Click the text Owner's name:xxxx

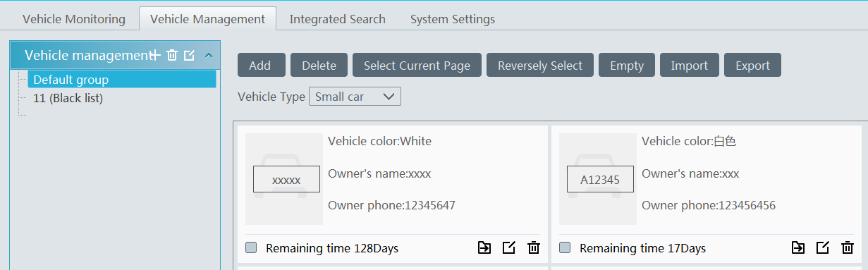[379, 173]
